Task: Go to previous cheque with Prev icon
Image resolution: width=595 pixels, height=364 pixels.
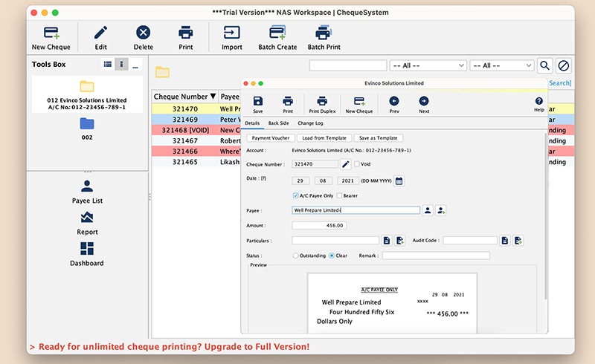Action: (x=394, y=101)
